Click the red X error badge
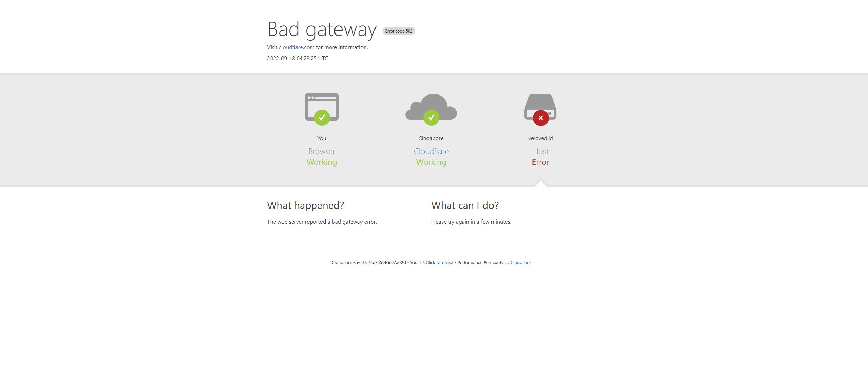Image resolution: width=868 pixels, height=379 pixels. click(541, 118)
